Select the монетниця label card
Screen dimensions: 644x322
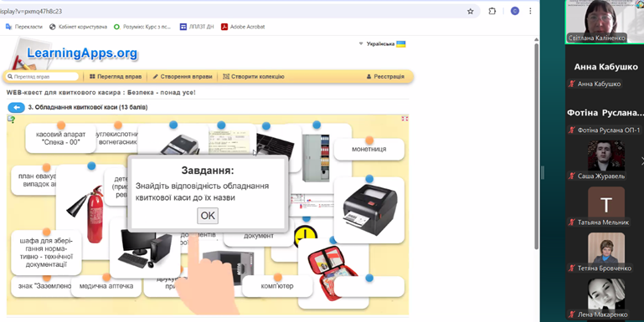coord(368,150)
